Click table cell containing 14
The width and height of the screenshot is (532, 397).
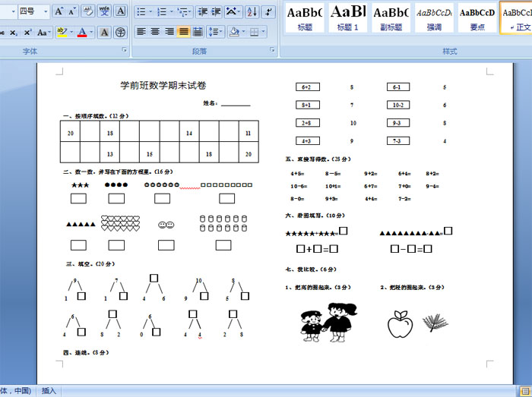[x=189, y=131]
